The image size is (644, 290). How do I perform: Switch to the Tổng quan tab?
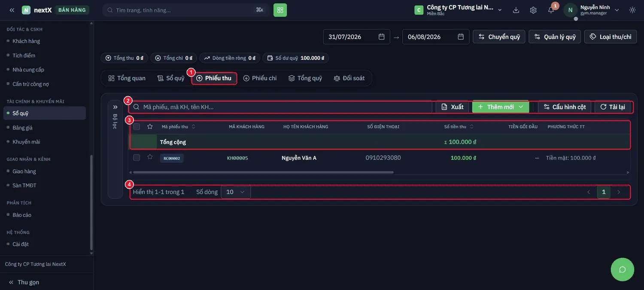(127, 78)
